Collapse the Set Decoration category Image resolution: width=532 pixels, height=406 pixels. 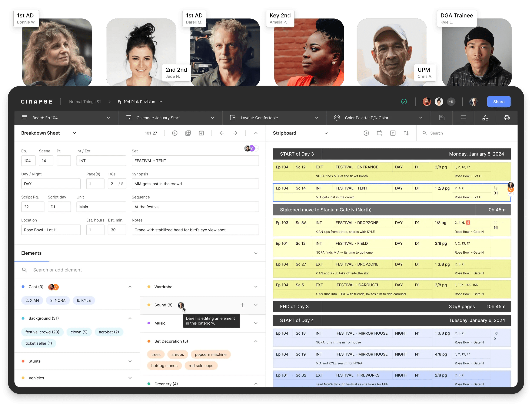tap(256, 341)
